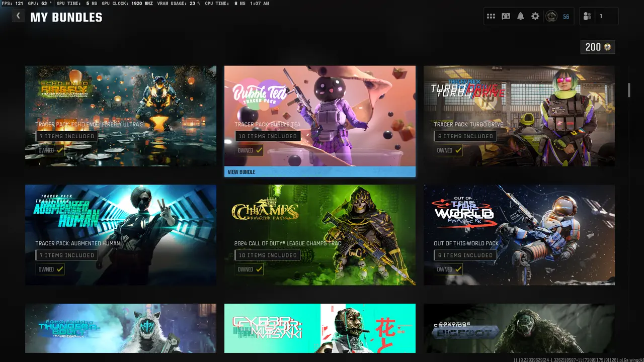The height and width of the screenshot is (362, 644).
Task: Open the Echo Endo Thunder Bolt bundle
Action: pyautogui.click(x=121, y=328)
